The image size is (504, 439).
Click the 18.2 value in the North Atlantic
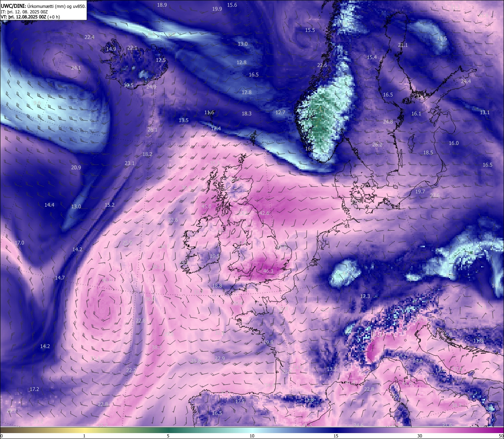pos(147,154)
